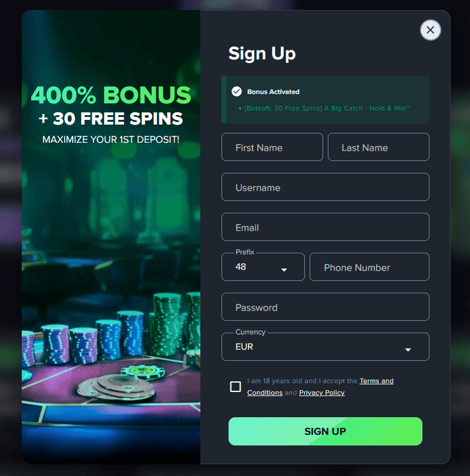Open the phone Prefix dropdown arrow
Viewport: 470px width, 476px height.
(x=284, y=270)
